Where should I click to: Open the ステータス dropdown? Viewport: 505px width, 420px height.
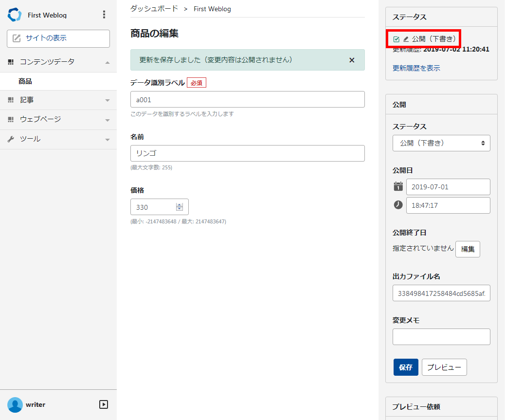coord(441,143)
